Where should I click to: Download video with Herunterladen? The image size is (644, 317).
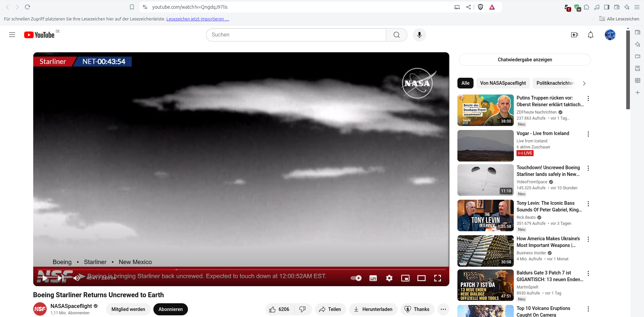pyautogui.click(x=373, y=309)
